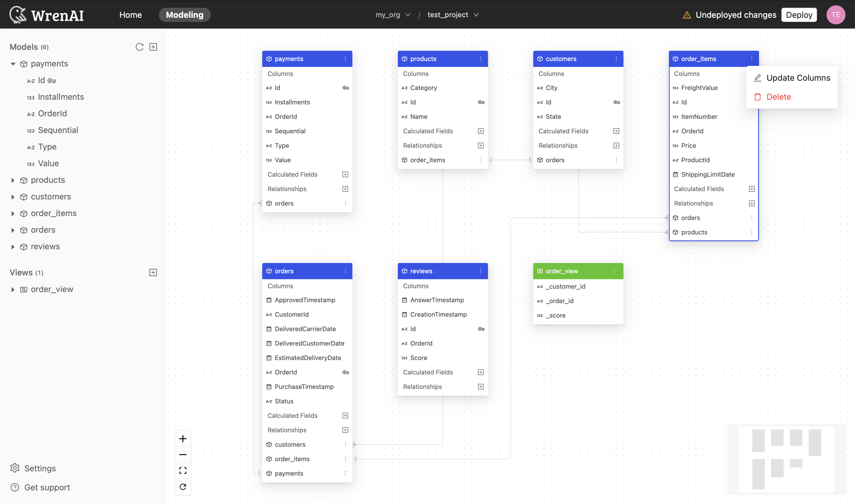
Task: Click the minimap overview panel
Action: pos(786,459)
